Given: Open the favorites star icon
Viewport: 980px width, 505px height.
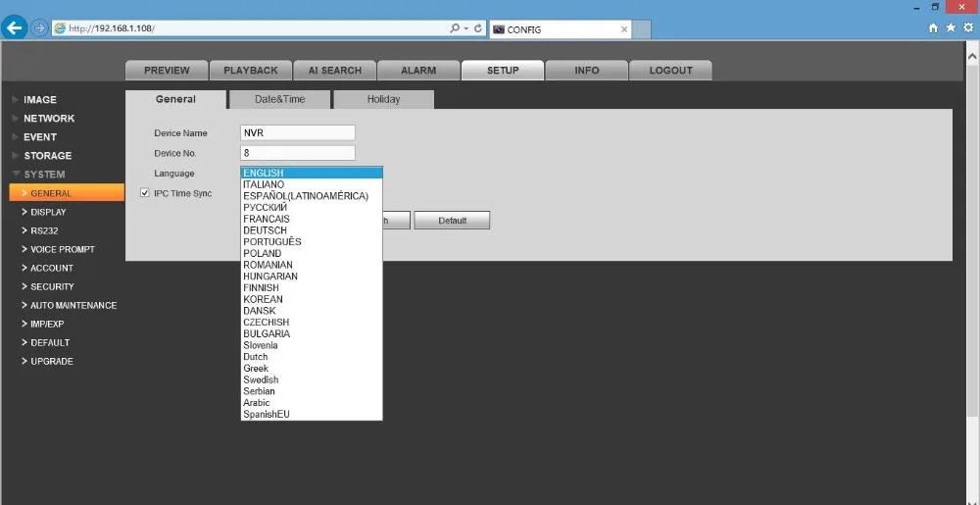Looking at the screenshot, I should (951, 28).
